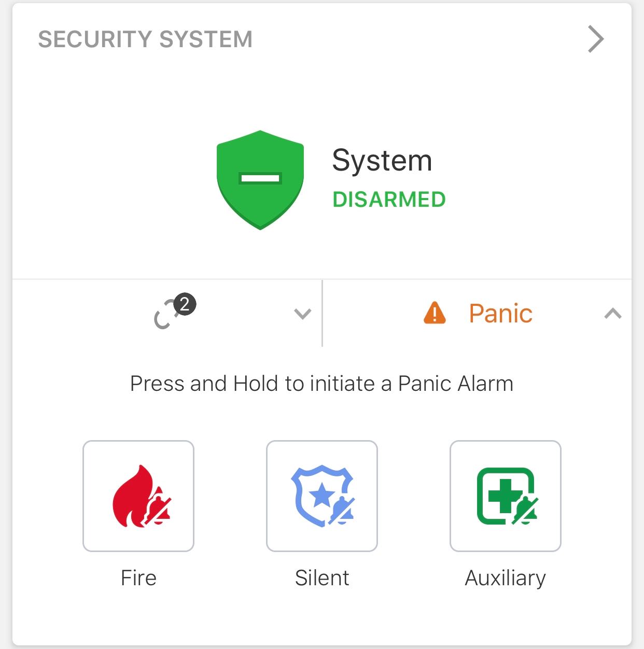The width and height of the screenshot is (644, 649).
Task: Open Security System details arrow
Action: coord(596,39)
